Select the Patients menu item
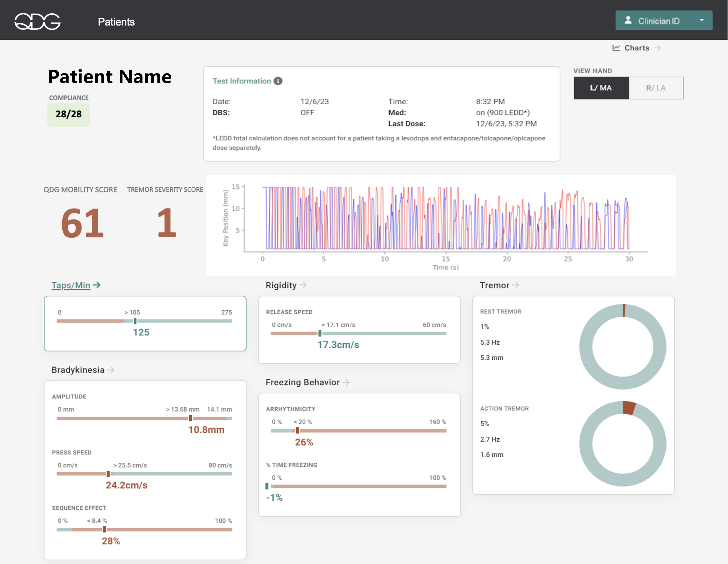Image resolution: width=728 pixels, height=564 pixels. [116, 22]
